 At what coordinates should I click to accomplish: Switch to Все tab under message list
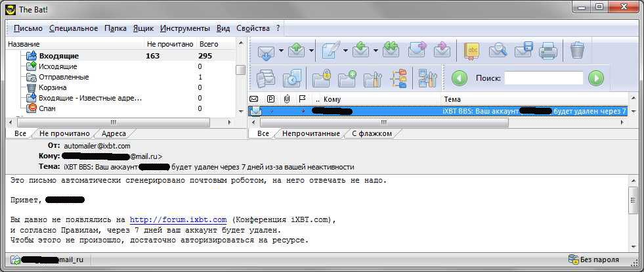click(263, 133)
